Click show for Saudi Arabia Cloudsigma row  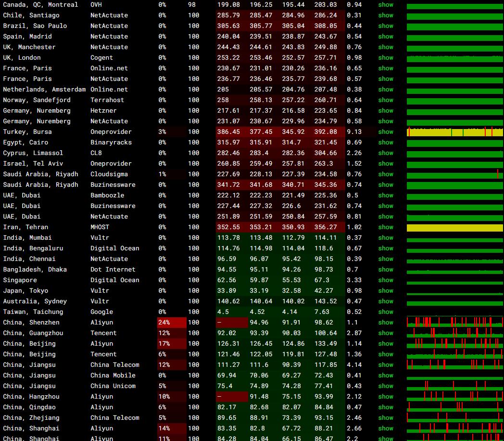point(385,174)
